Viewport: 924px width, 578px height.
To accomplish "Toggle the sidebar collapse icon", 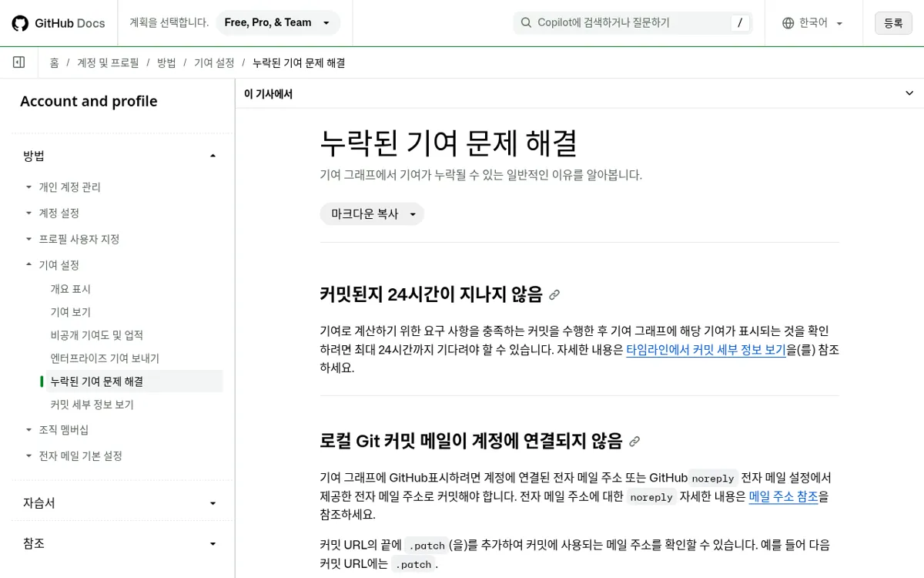I will (19, 62).
